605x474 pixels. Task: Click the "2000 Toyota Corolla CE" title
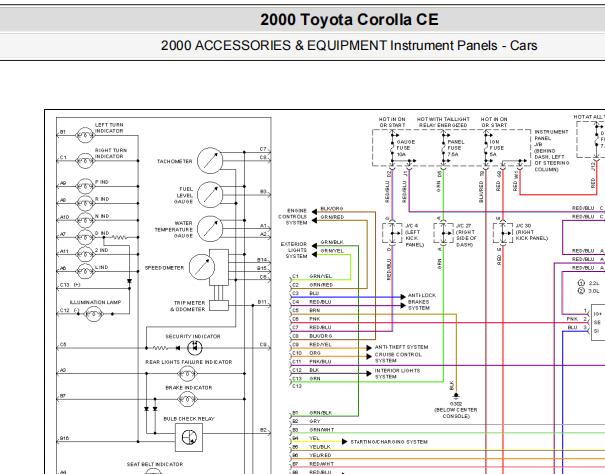coord(349,20)
